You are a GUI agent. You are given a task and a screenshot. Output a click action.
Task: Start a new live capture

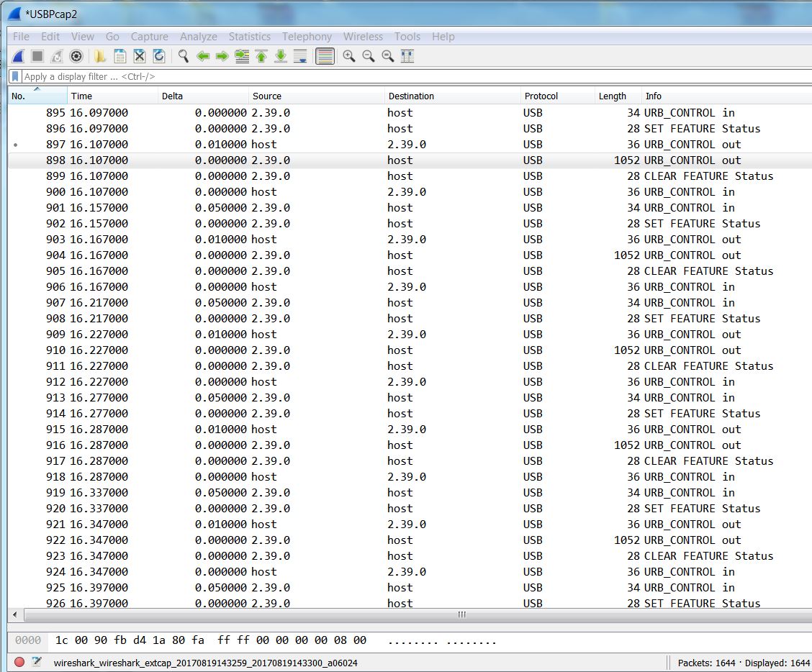tap(17, 56)
